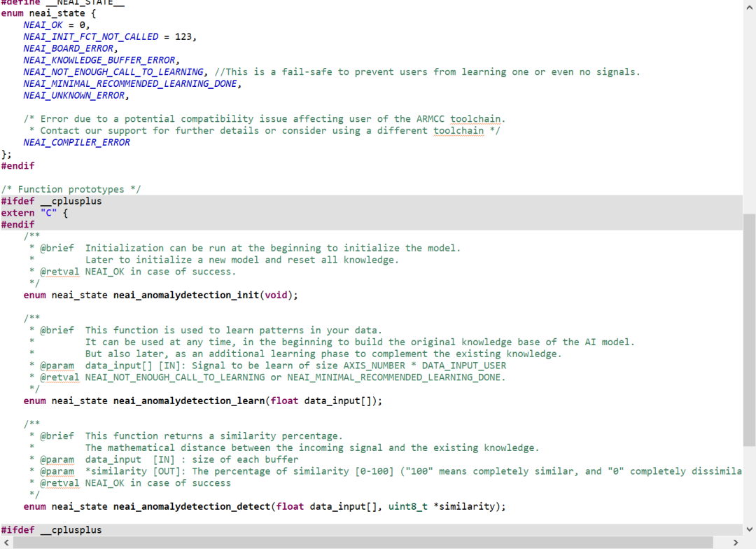
Task: Place cursor on NEAI_BOARD_ERROR
Action: coord(68,48)
